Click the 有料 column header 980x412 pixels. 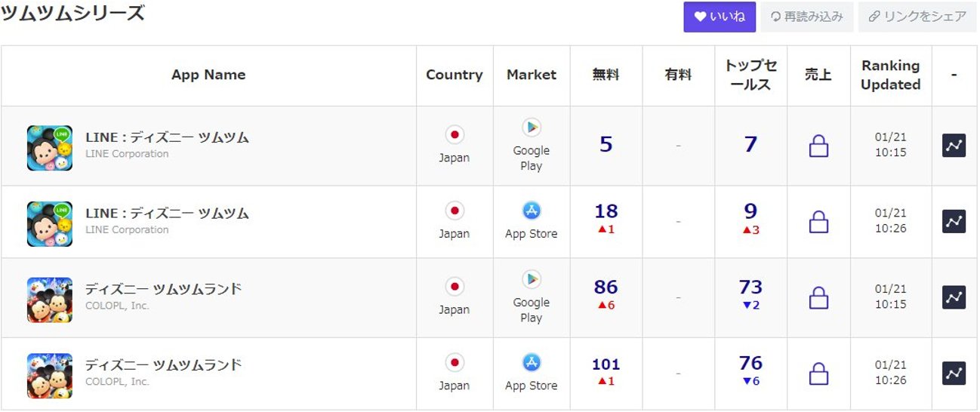(x=678, y=75)
